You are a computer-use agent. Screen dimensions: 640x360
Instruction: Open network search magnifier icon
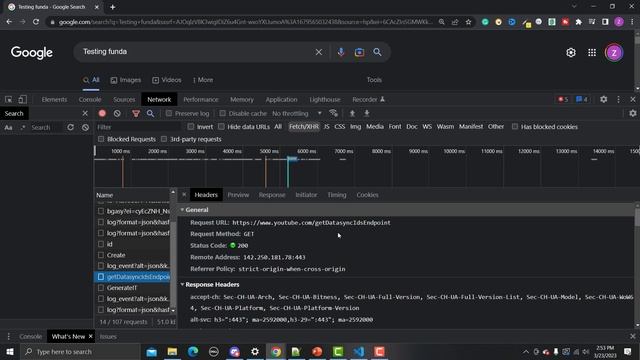tap(150, 113)
